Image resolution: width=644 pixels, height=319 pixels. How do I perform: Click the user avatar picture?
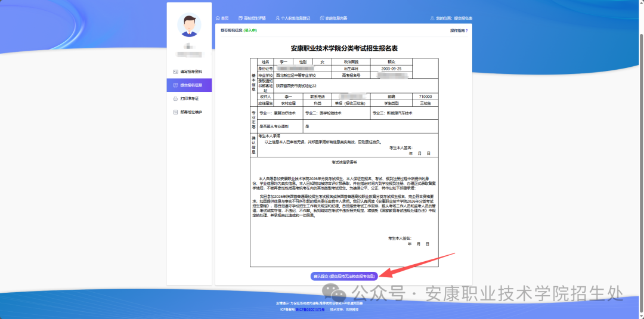coord(190,24)
